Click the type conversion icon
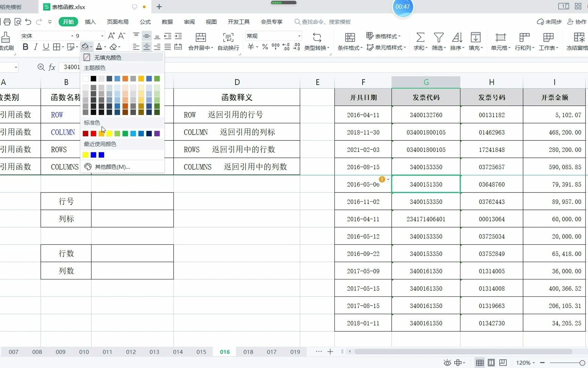The height and width of the screenshot is (368, 588). (317, 37)
